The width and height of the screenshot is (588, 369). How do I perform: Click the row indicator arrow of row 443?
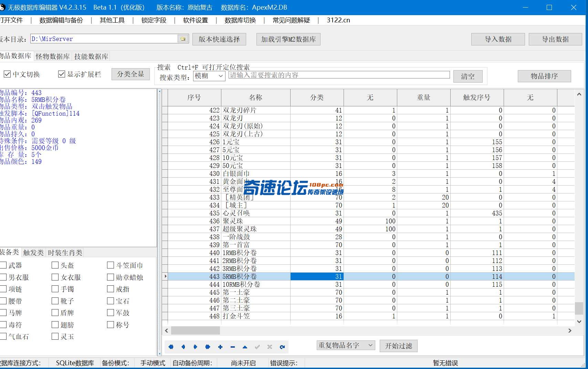click(165, 276)
